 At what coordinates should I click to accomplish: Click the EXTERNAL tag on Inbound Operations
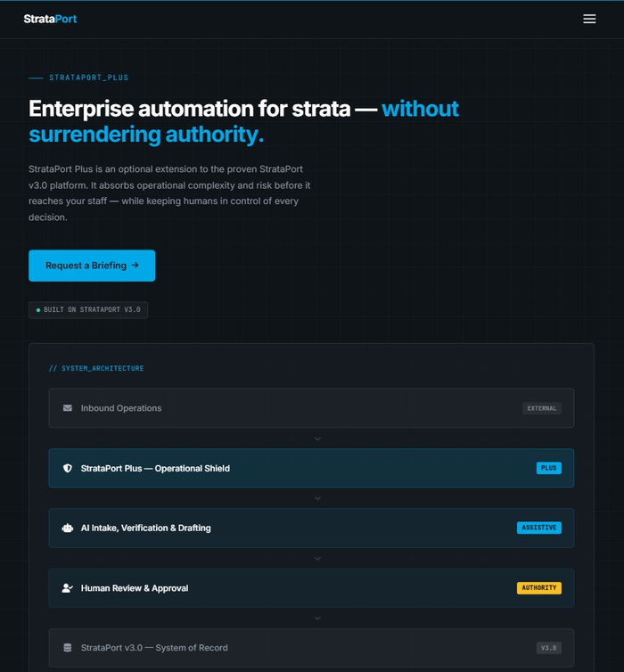(x=542, y=408)
